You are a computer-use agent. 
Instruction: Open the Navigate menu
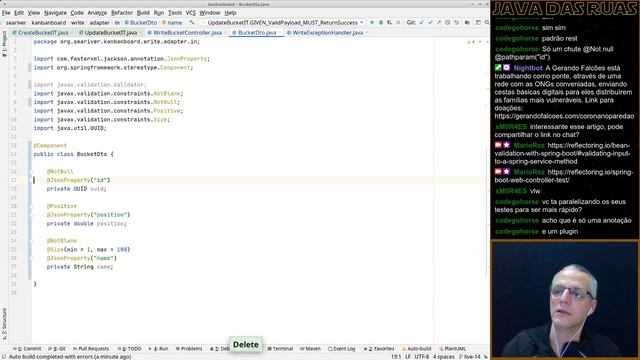pyautogui.click(x=55, y=13)
